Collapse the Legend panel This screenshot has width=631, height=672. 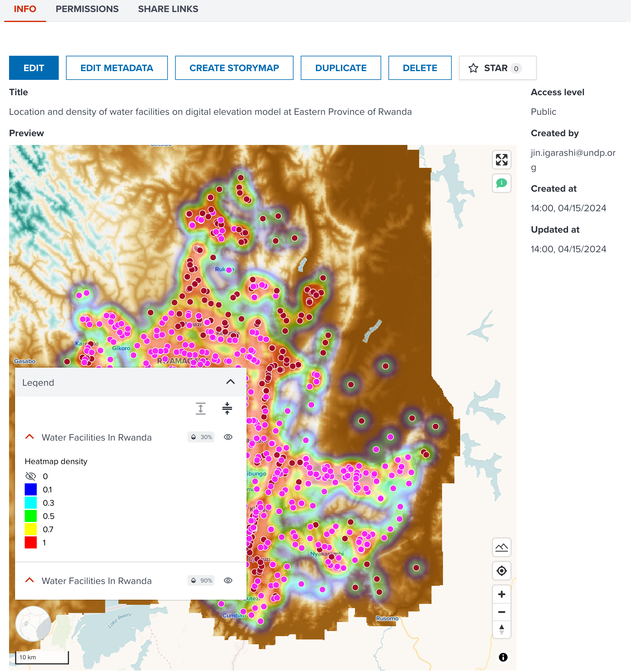coord(230,382)
